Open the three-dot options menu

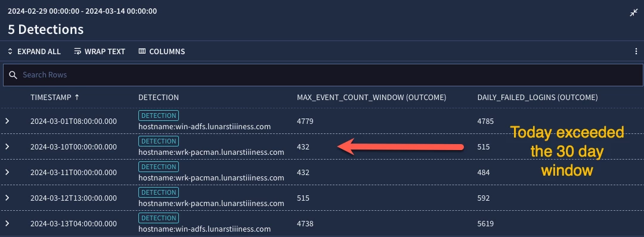(x=636, y=52)
